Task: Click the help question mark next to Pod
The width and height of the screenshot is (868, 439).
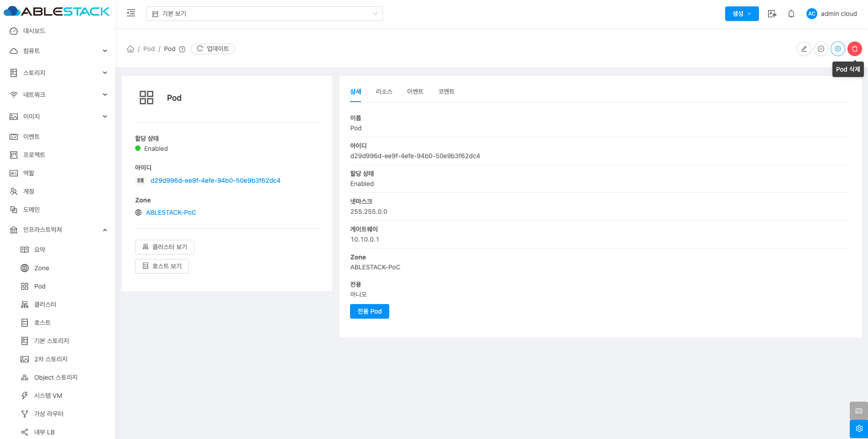Action: pyautogui.click(x=182, y=49)
